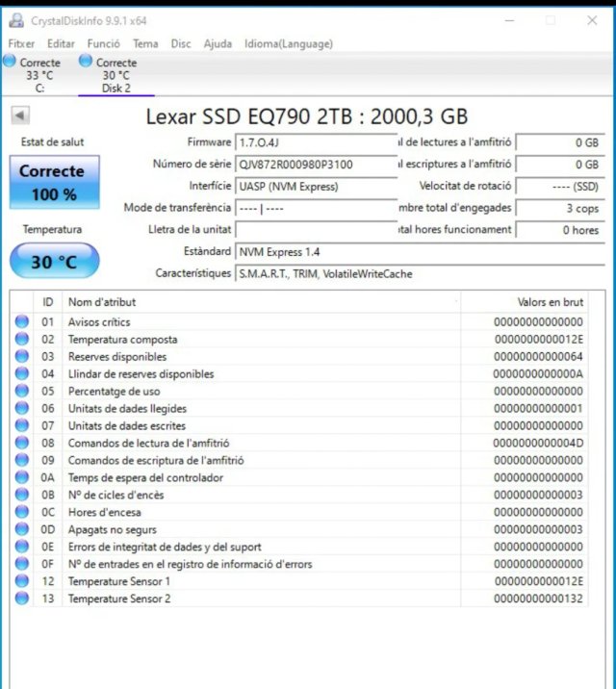Click status orb of Comandos de lectura row
Viewport: 616px width, 689px height.
[x=22, y=443]
